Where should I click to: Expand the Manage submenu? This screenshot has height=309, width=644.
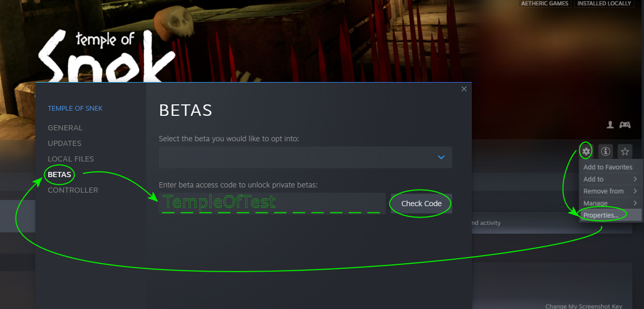point(611,203)
